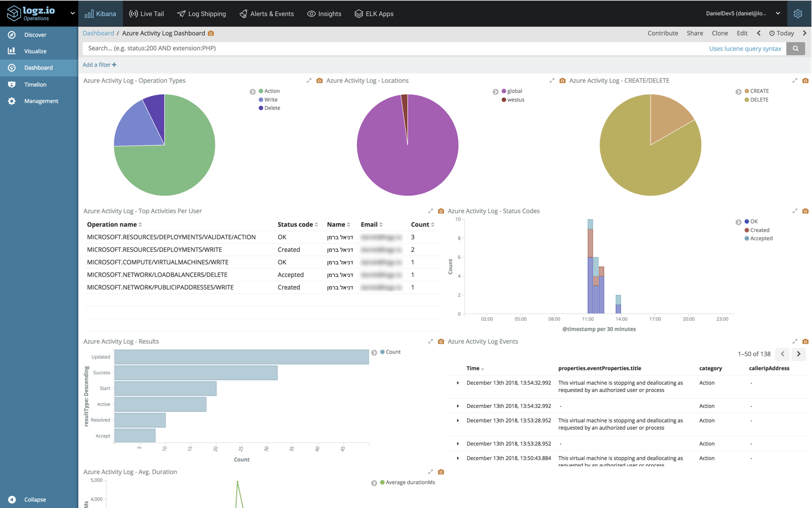Toggle legend of Locations chart

(x=496, y=92)
